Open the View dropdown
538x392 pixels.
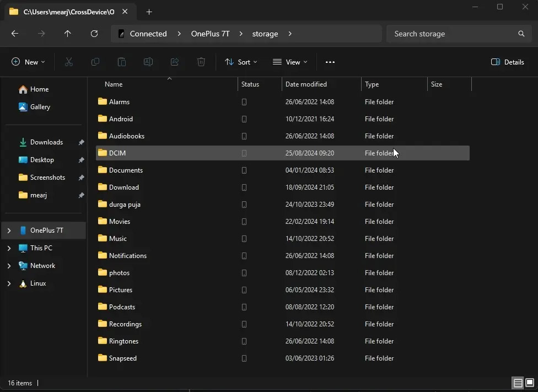pyautogui.click(x=290, y=62)
